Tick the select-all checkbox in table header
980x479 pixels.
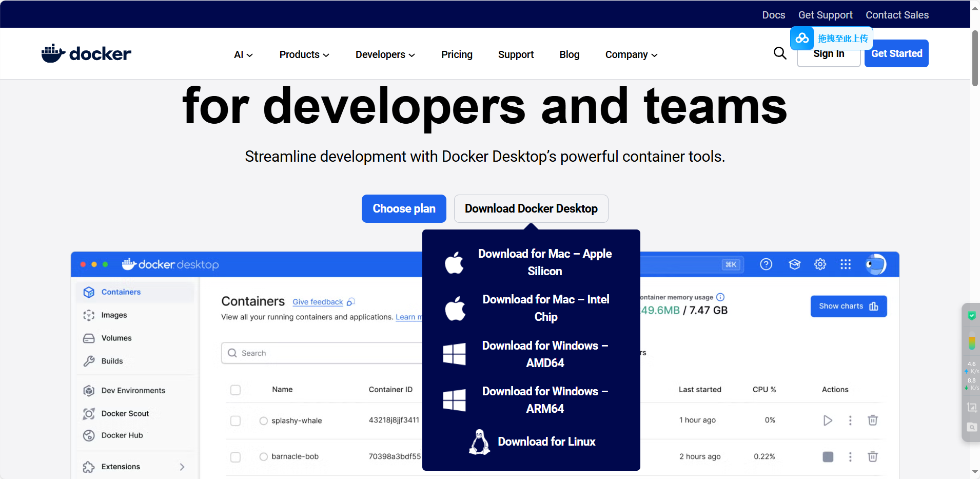[x=236, y=390]
